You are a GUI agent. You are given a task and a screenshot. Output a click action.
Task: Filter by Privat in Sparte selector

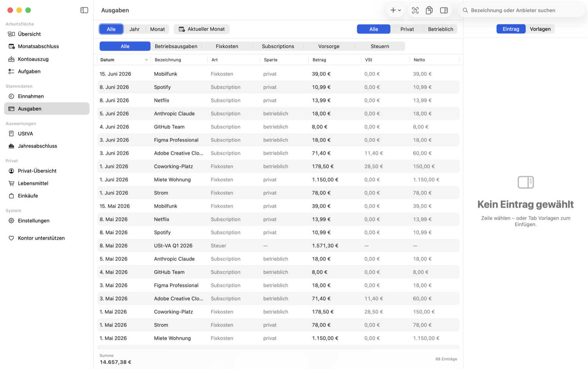coord(407,29)
